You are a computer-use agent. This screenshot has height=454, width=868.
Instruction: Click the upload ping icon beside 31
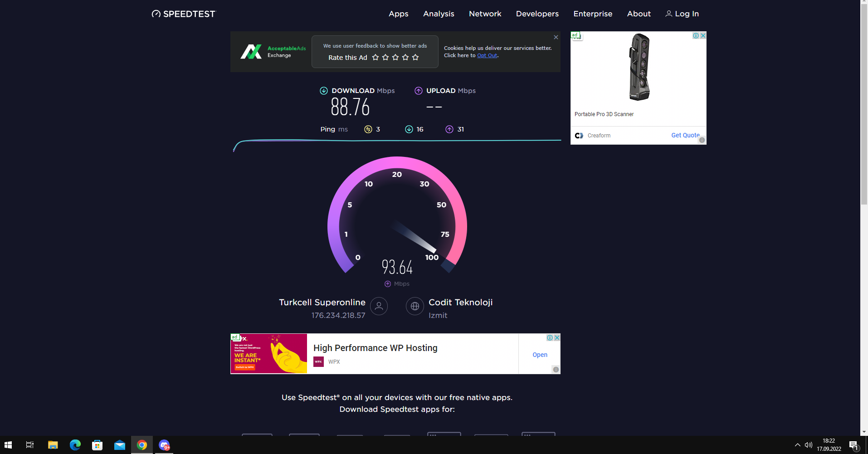(x=449, y=129)
